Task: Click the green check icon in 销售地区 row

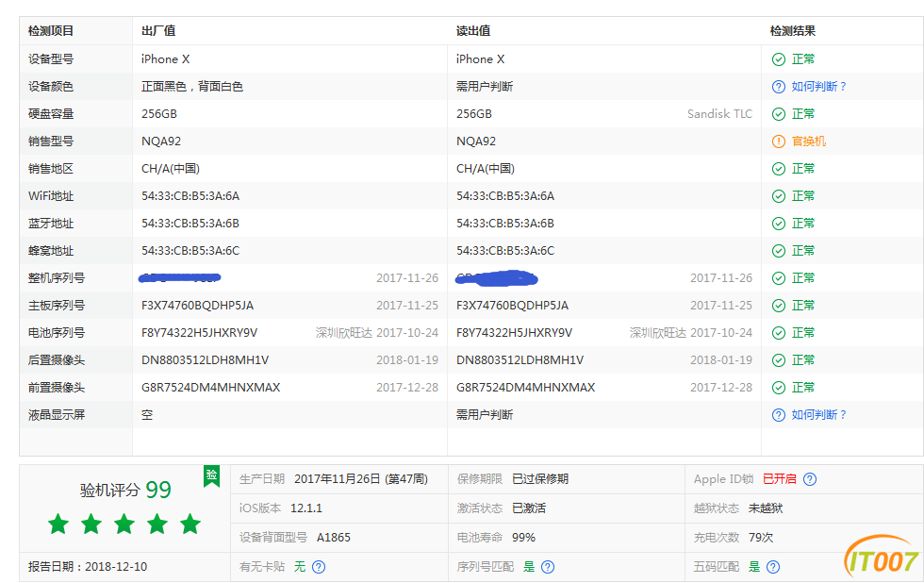Action: 779,169
